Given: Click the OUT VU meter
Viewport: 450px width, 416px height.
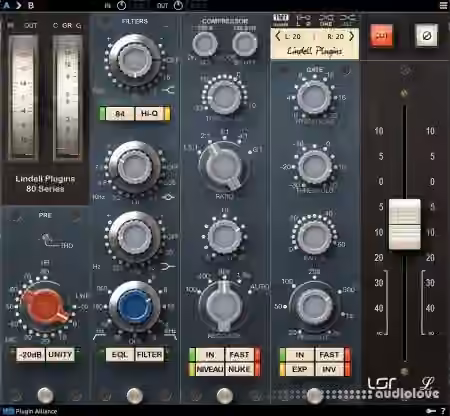Looking at the screenshot, I should tap(23, 97).
